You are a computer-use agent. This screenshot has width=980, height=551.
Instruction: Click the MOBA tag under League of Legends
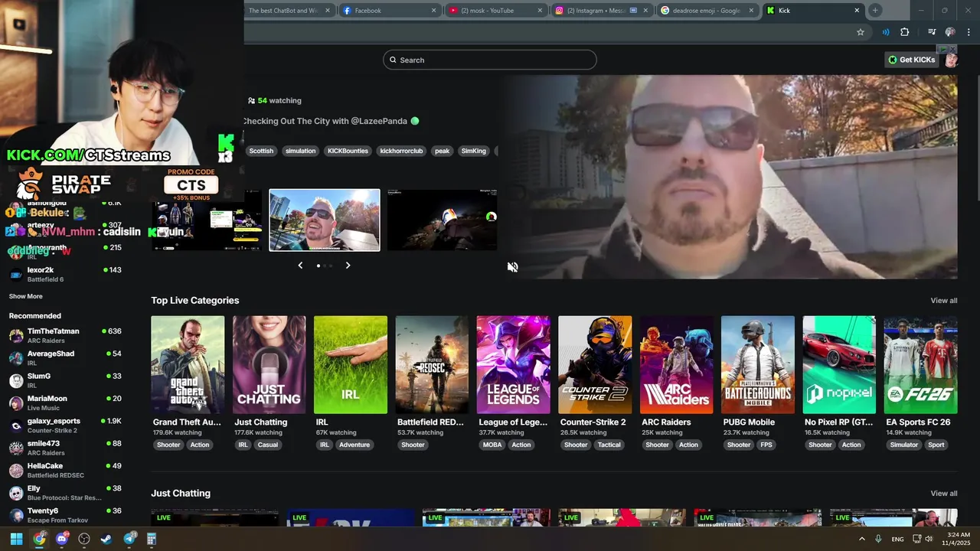492,445
